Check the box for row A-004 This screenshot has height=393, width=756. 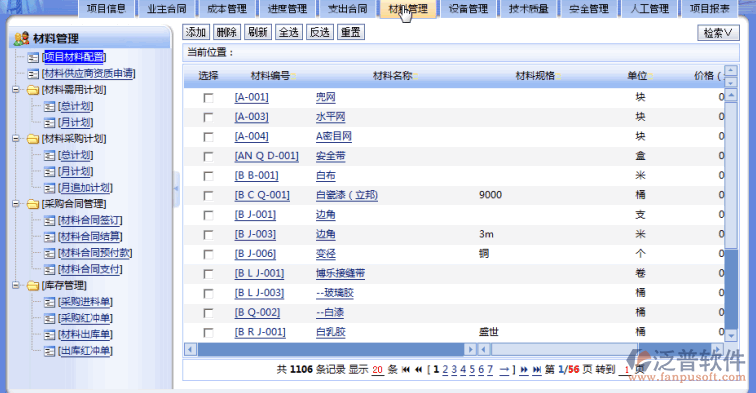tap(208, 137)
